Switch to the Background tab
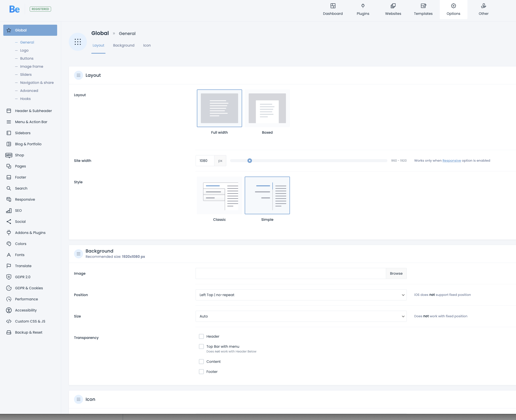Image resolution: width=516 pixels, height=420 pixels. pyautogui.click(x=124, y=45)
